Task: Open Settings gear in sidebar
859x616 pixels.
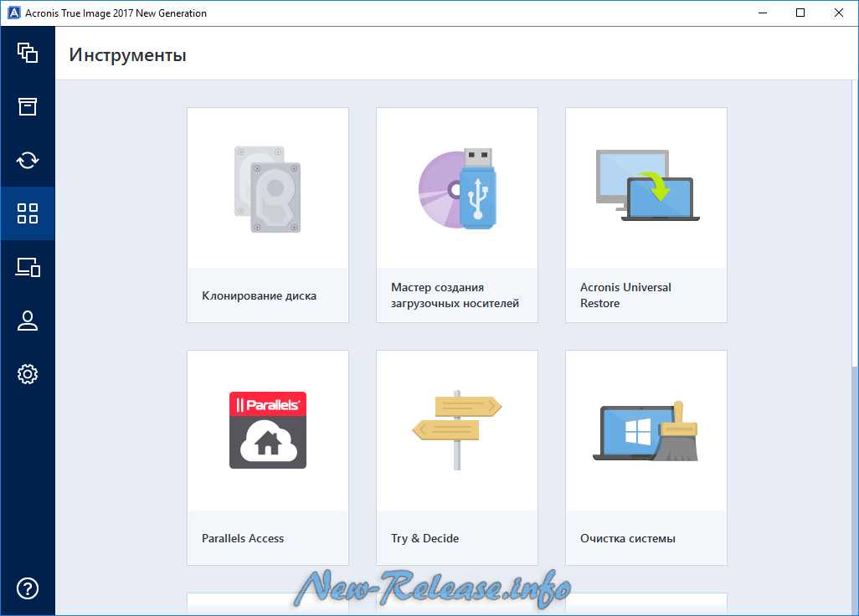Action: click(28, 374)
